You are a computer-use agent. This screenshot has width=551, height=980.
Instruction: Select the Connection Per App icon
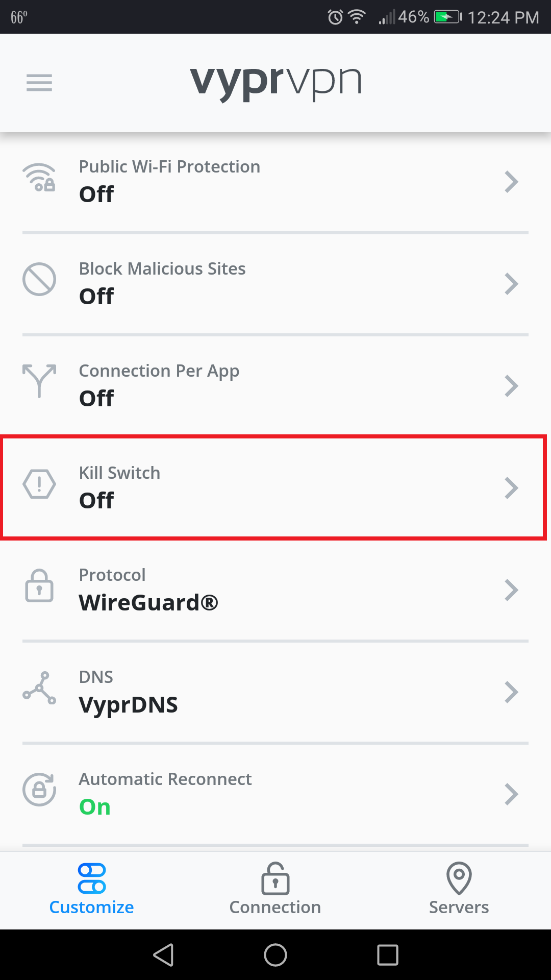point(39,382)
